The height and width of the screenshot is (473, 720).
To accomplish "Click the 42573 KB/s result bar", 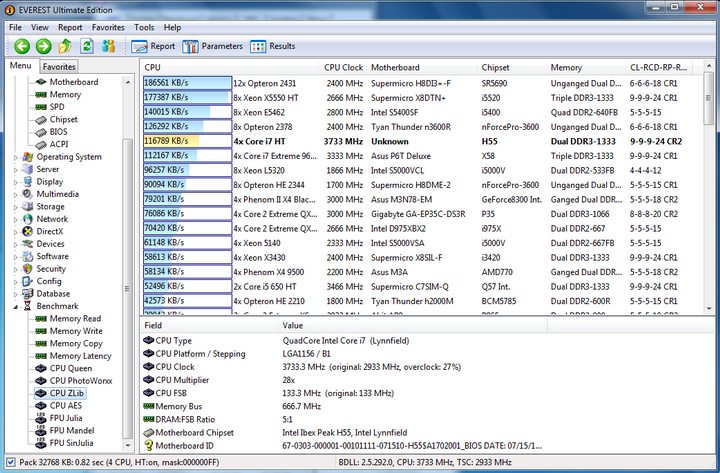I will point(187,301).
